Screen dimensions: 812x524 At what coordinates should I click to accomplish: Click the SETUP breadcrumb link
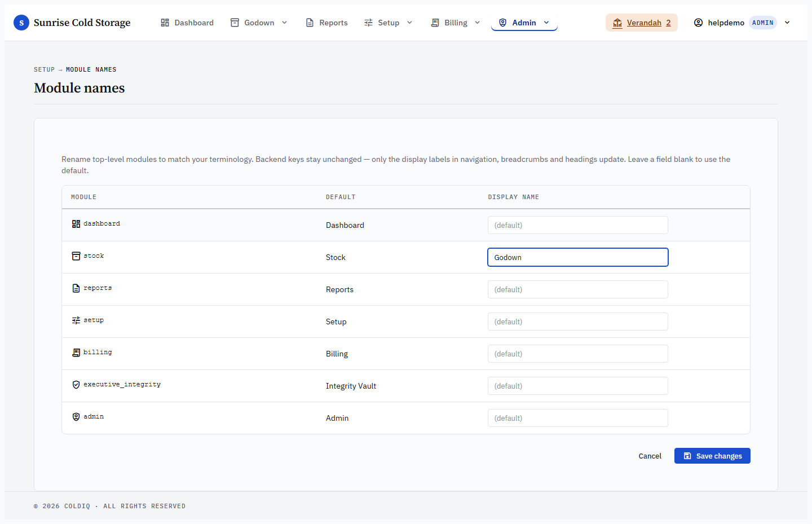click(44, 69)
